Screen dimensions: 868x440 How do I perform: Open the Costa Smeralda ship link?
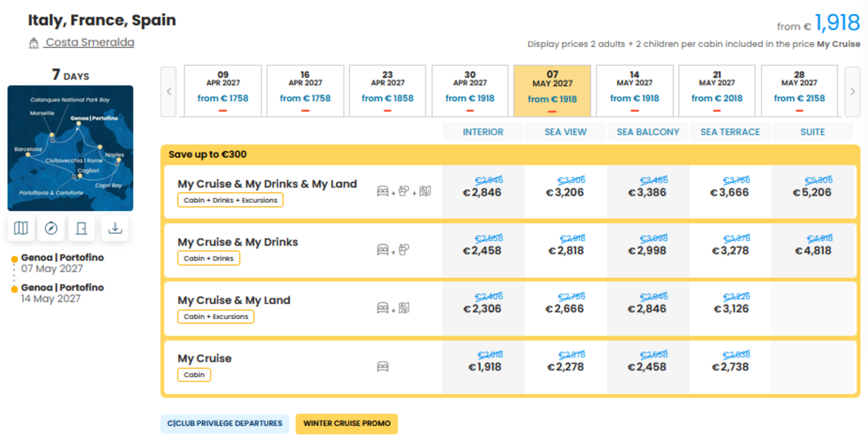click(90, 42)
